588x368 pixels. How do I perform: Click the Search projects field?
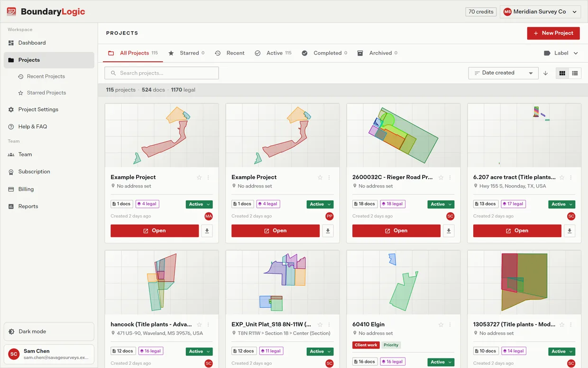click(162, 73)
